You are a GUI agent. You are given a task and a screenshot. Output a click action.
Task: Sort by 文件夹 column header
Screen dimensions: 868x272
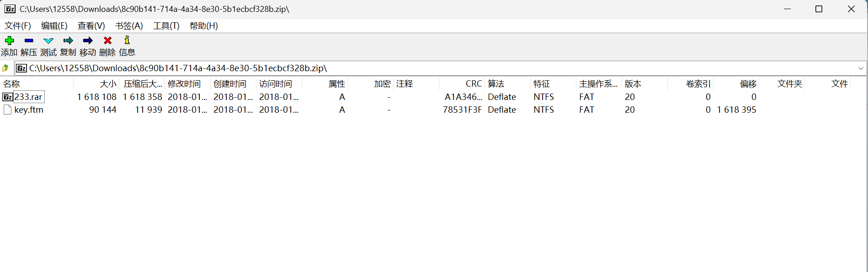[x=782, y=84]
